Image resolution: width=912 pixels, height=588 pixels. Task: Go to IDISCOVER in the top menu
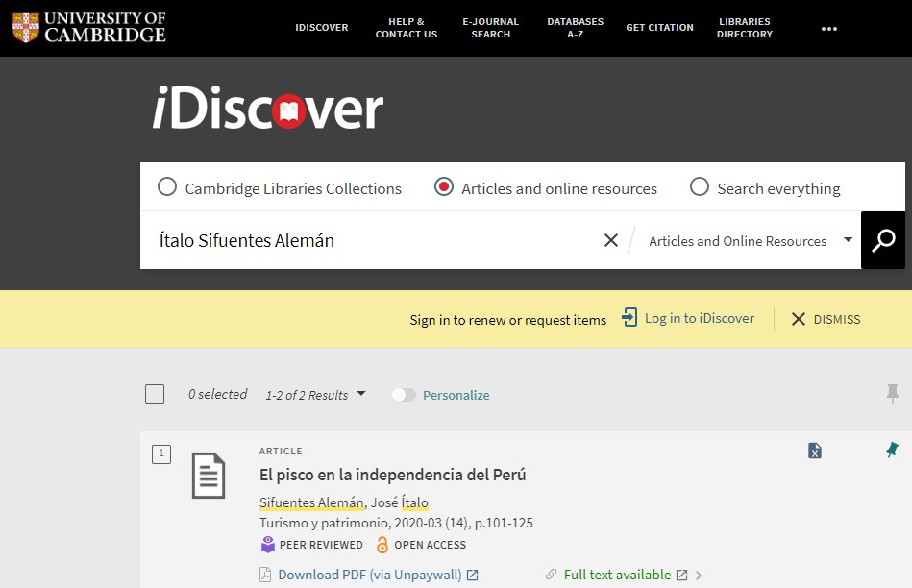pyautogui.click(x=322, y=27)
